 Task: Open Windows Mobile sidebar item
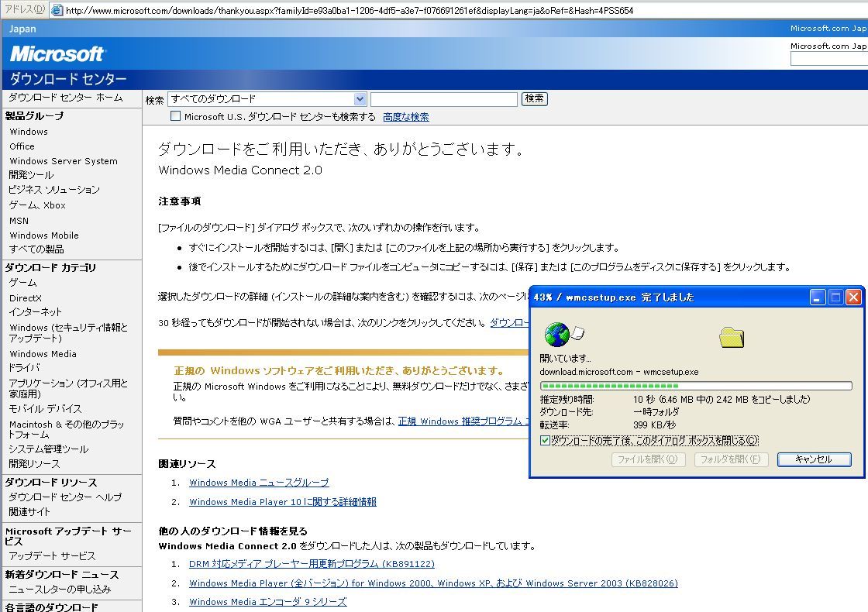[44, 236]
